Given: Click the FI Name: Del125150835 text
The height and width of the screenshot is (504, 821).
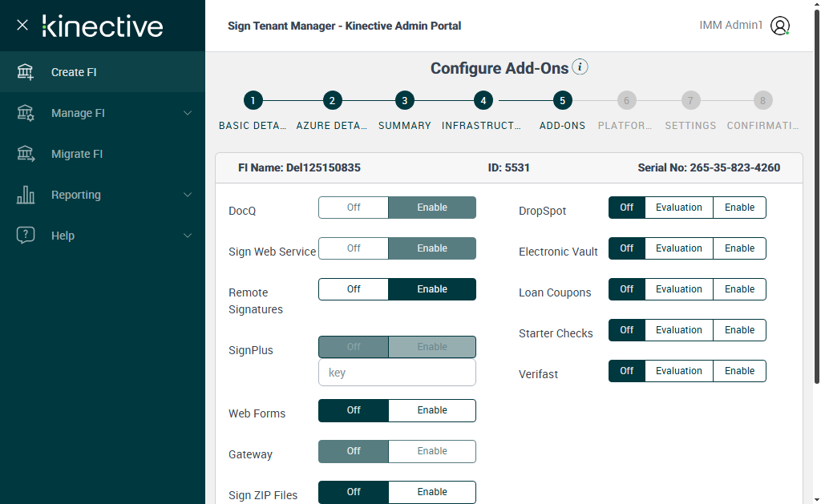Looking at the screenshot, I should click(299, 167).
